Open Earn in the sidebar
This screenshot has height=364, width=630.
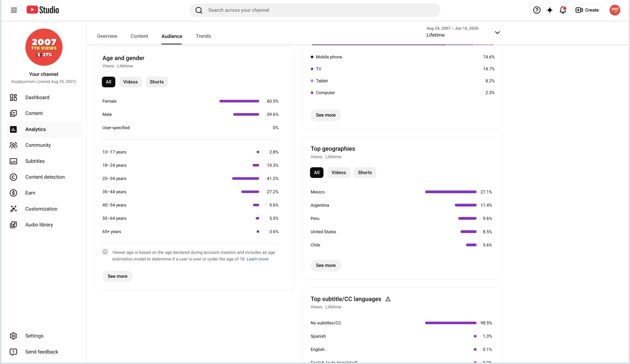(x=44, y=193)
